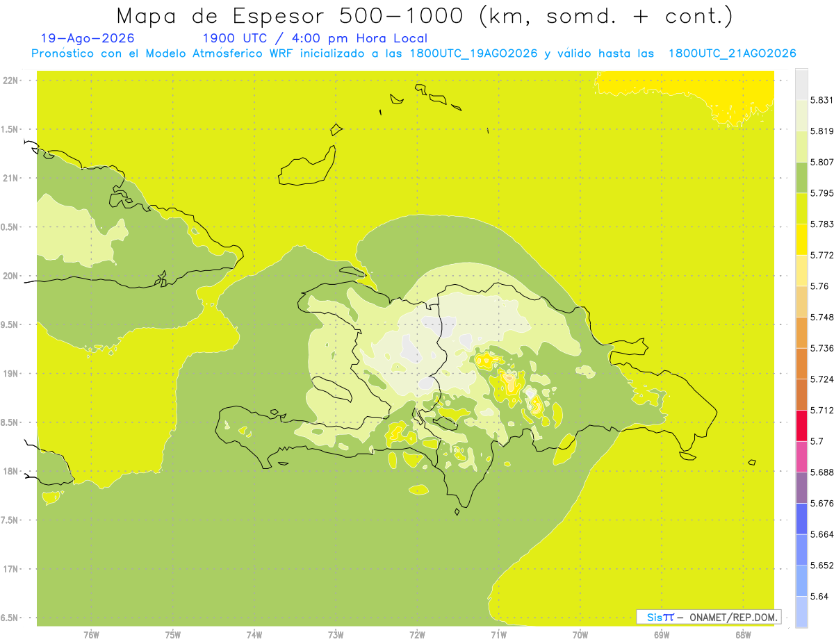Pick the gray-white swatch above 5.831

coord(801,85)
